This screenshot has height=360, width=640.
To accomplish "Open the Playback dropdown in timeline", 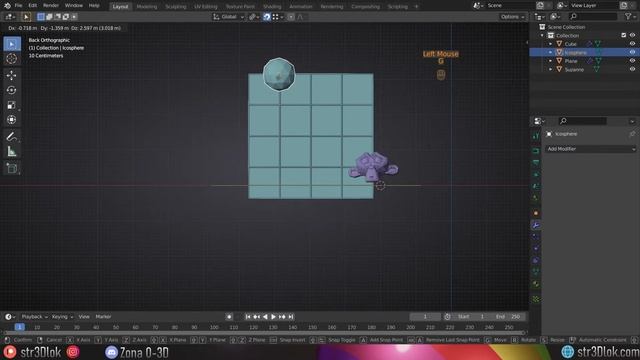I will (34, 317).
